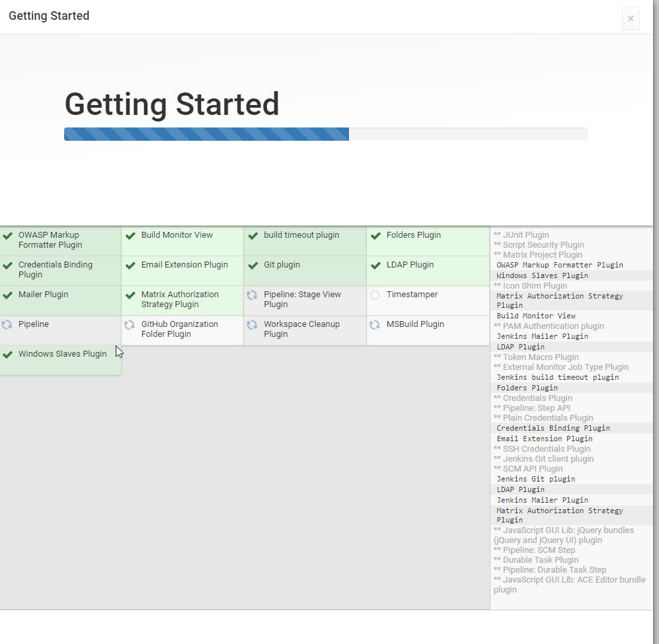Click the refresh icon beside Pipeline: Stage View Plugin
The image size is (659, 644).
coord(252,295)
